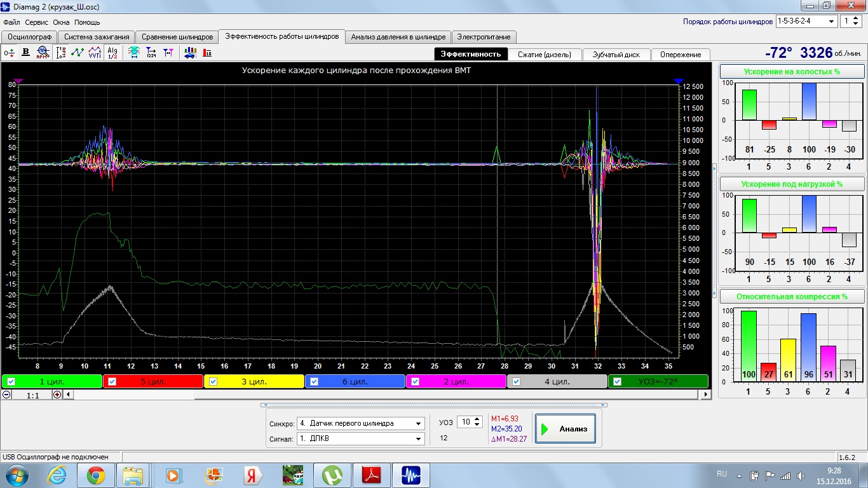Open the Файл menu
Image resolution: width=868 pixels, height=488 pixels.
coord(11,22)
